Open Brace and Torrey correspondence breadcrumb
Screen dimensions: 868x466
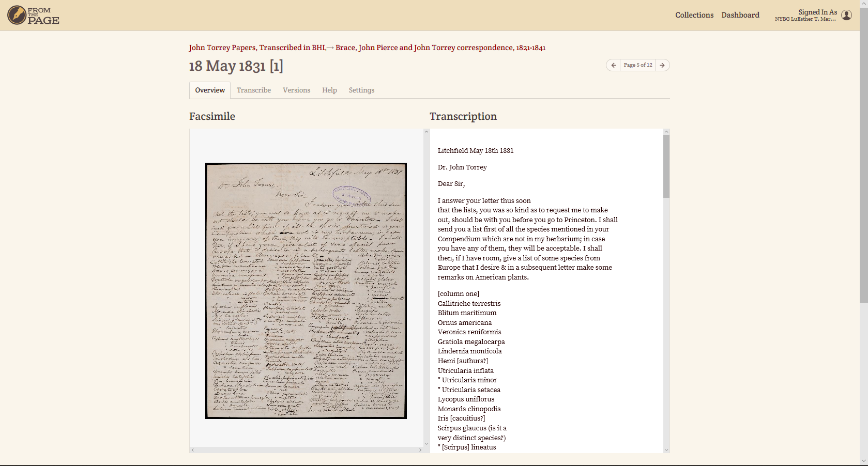click(440, 48)
